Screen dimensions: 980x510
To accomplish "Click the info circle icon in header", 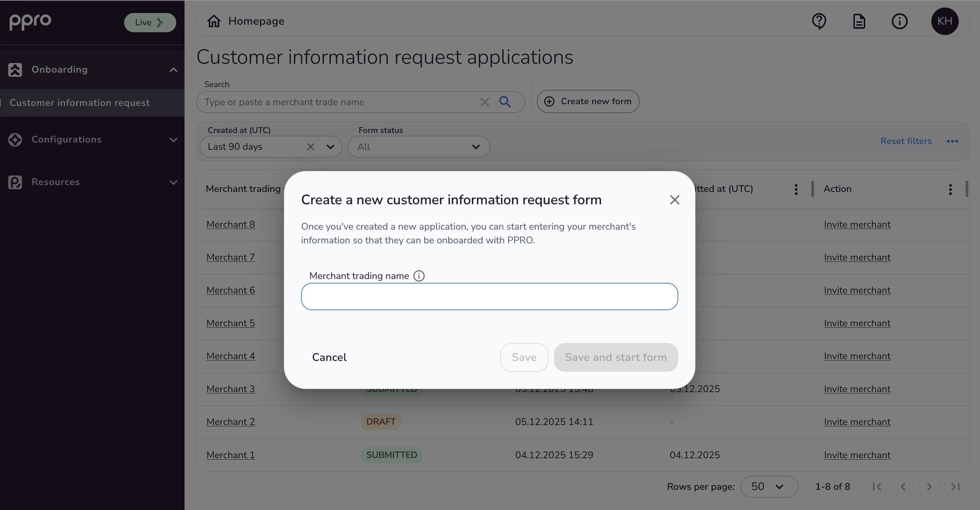I will coord(899,21).
